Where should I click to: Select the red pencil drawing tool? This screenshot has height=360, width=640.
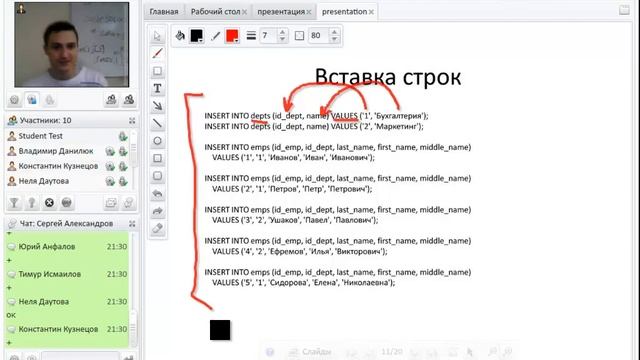tap(157, 53)
